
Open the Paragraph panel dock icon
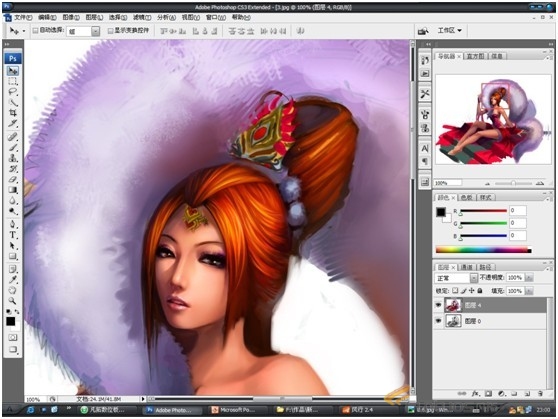[425, 161]
